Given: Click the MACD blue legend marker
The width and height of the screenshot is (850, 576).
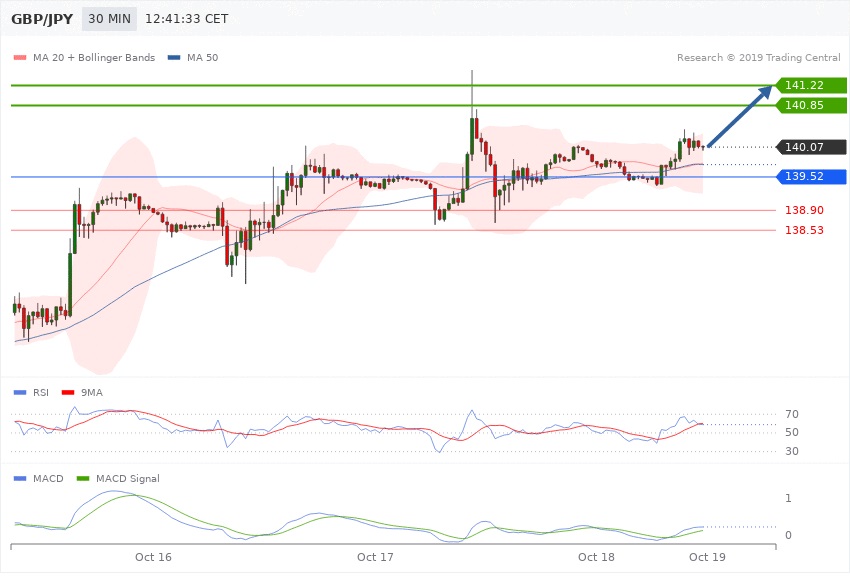Looking at the screenshot, I should [20, 478].
